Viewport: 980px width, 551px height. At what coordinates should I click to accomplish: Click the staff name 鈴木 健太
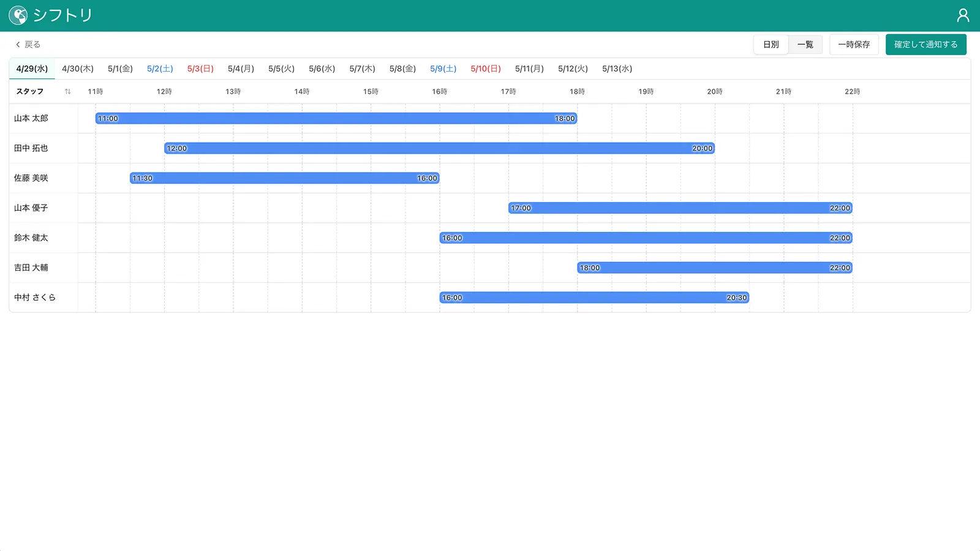coord(31,238)
